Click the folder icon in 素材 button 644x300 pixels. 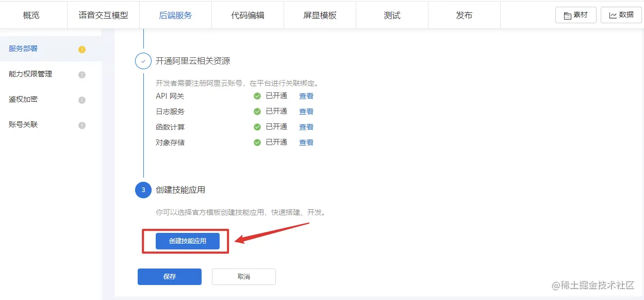point(568,15)
